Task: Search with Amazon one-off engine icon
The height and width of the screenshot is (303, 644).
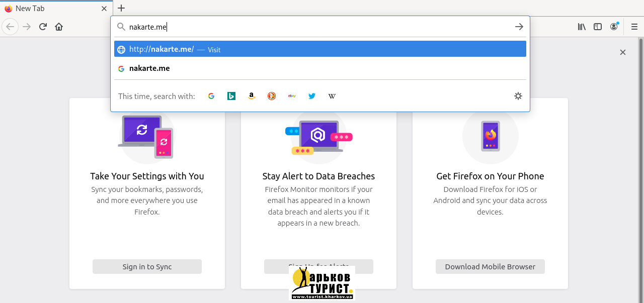Action: click(252, 96)
